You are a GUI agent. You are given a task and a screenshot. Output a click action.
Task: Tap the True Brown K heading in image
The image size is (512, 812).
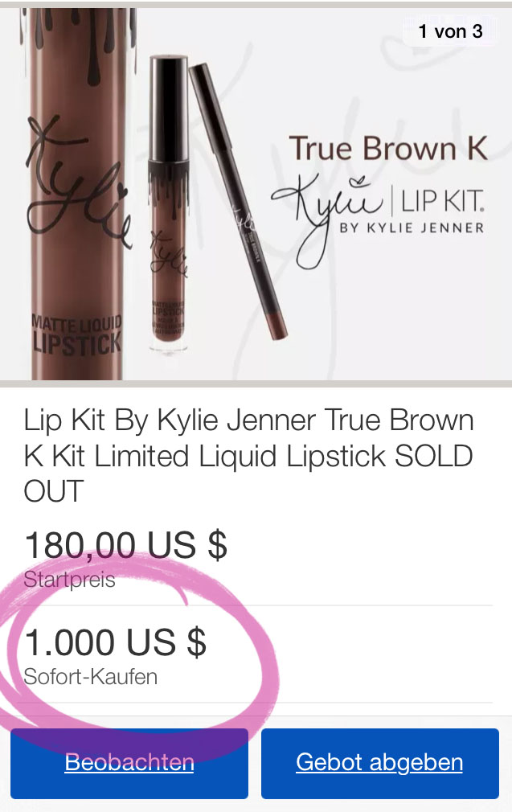[388, 148]
